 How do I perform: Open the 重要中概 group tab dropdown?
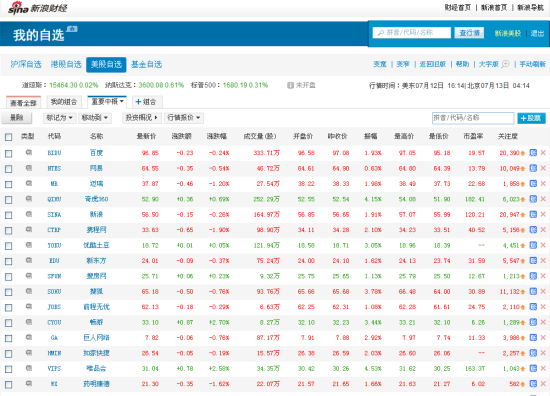click(x=107, y=102)
